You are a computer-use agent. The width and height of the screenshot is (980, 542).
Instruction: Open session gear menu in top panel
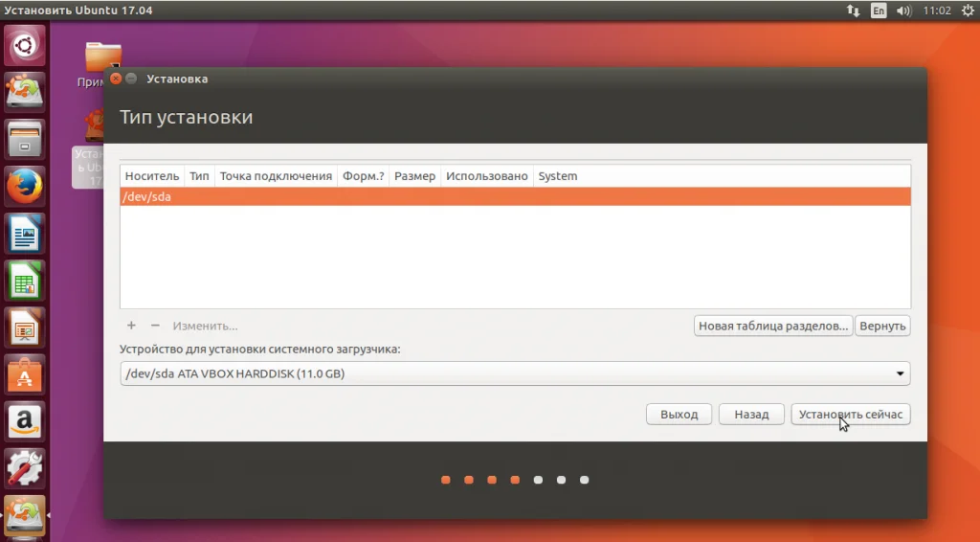[968, 11]
